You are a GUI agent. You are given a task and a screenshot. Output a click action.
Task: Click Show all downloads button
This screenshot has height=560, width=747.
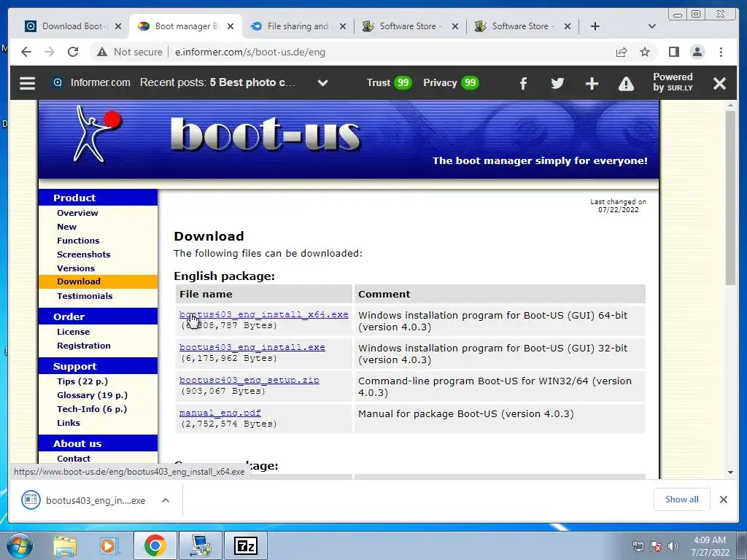tap(682, 499)
